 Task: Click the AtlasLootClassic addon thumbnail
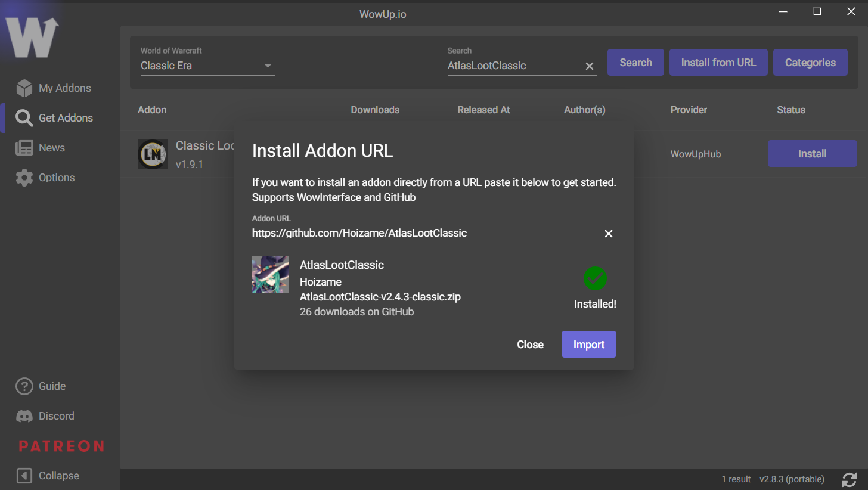click(x=270, y=274)
